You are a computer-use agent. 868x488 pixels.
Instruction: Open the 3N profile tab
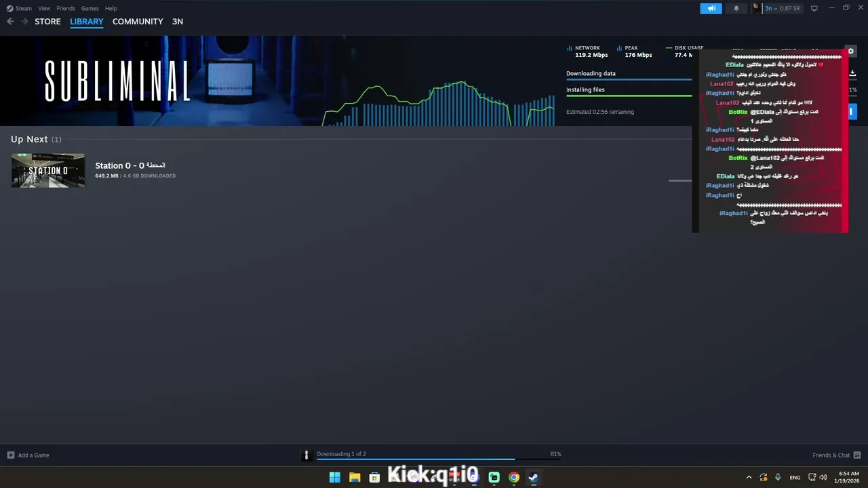(x=178, y=22)
